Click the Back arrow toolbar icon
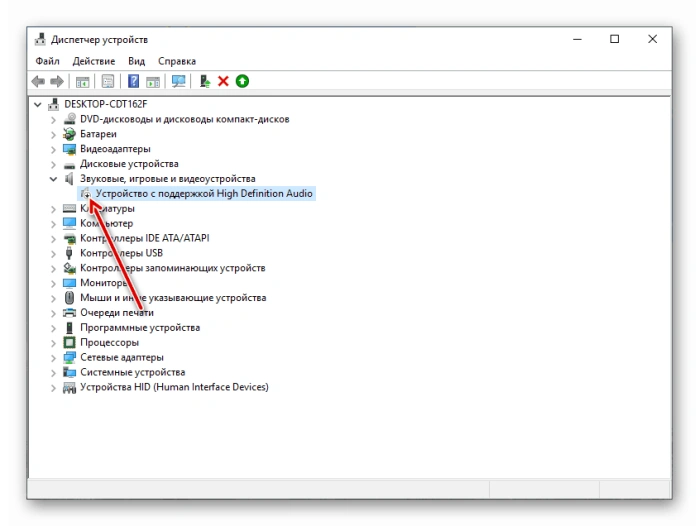 click(x=38, y=82)
